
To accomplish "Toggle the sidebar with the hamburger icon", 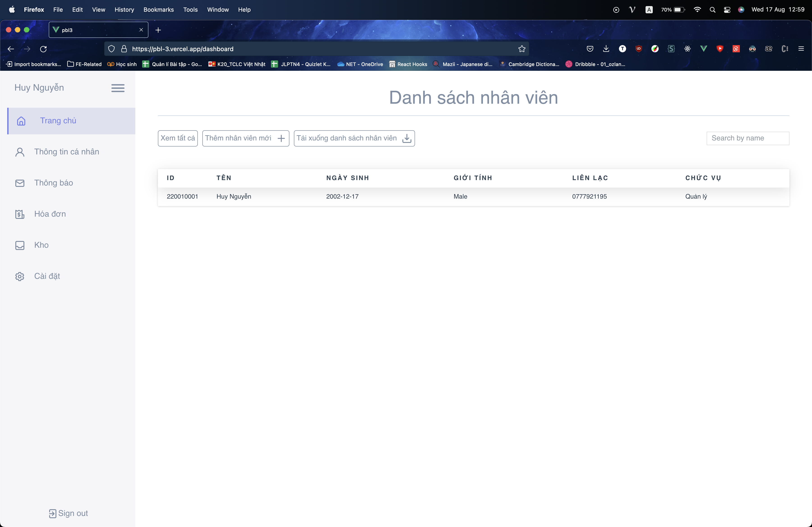I will (117, 88).
